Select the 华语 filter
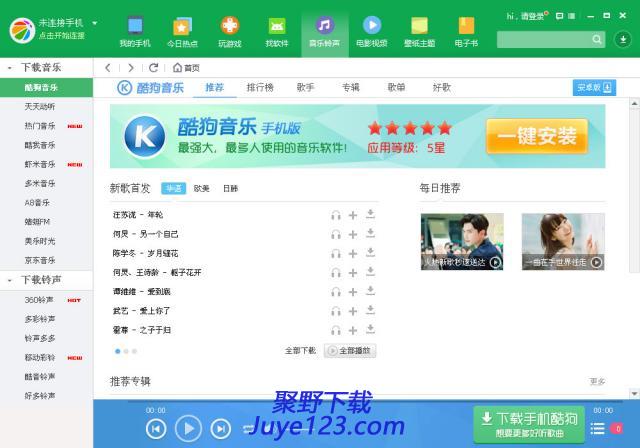Viewport: 640px width, 448px height. pos(173,188)
